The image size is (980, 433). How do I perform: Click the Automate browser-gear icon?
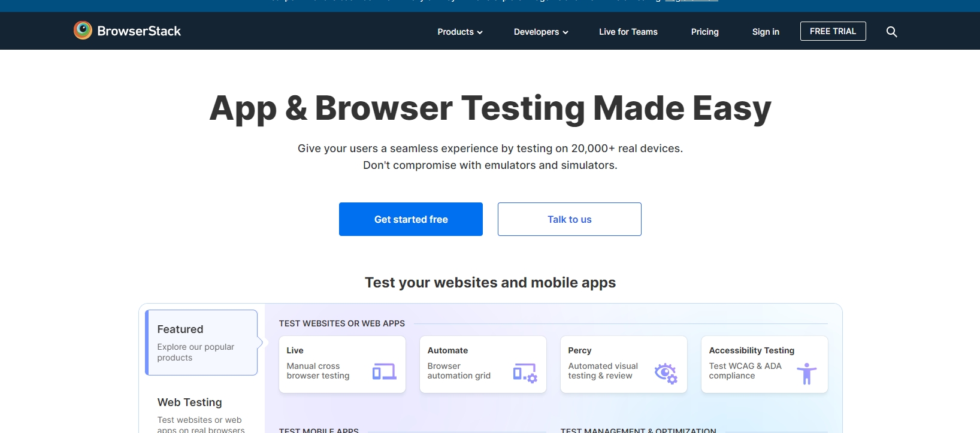click(525, 373)
